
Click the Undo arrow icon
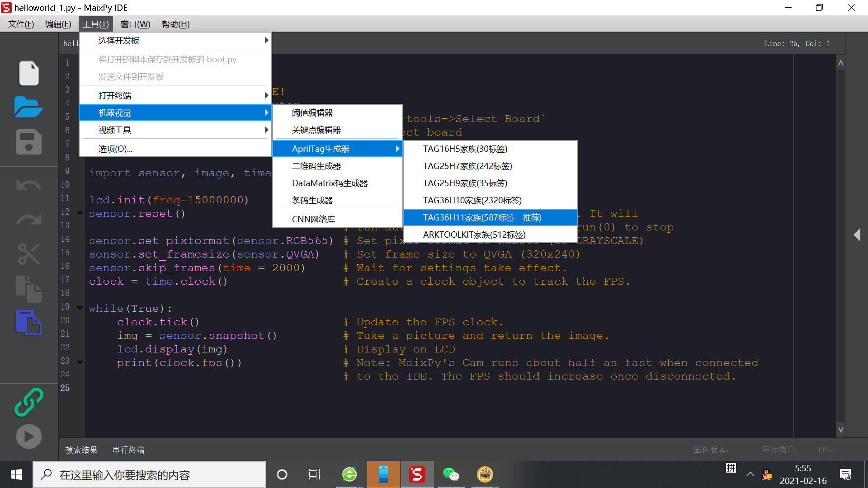click(28, 186)
